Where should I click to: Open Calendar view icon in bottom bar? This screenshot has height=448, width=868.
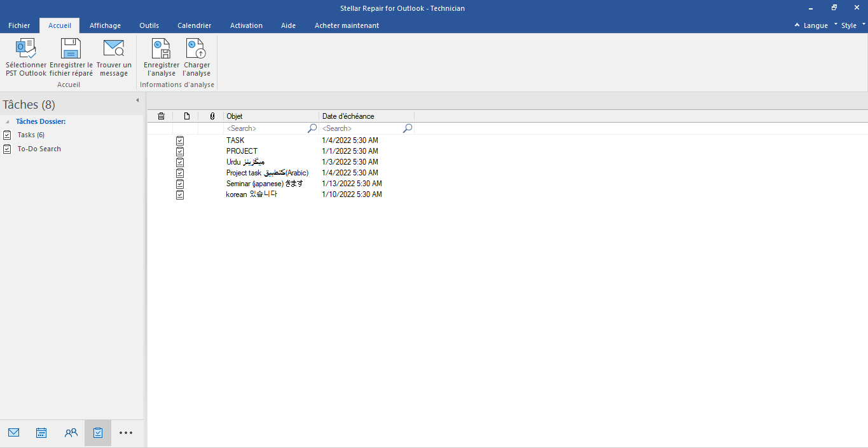[x=41, y=433]
